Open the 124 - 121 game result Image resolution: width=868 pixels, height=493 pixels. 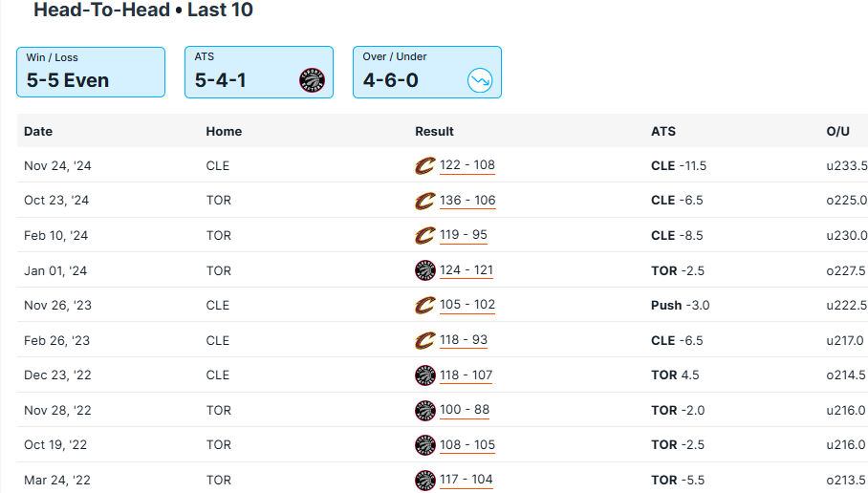coord(467,270)
